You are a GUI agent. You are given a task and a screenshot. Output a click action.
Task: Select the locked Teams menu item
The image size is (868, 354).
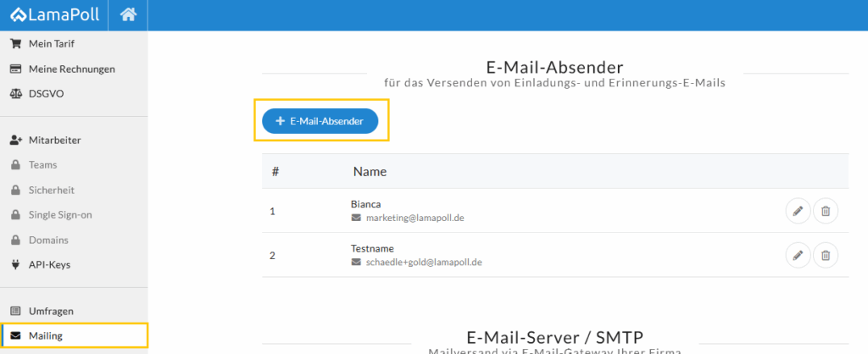(42, 165)
